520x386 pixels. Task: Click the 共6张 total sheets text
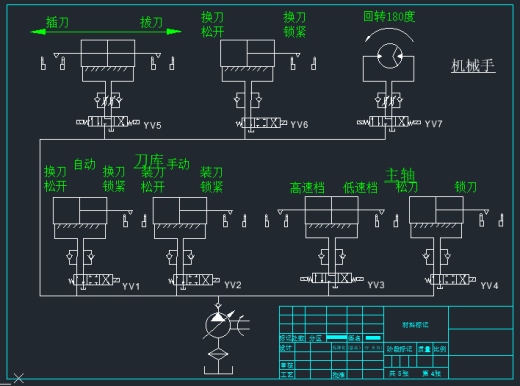[x=398, y=373]
